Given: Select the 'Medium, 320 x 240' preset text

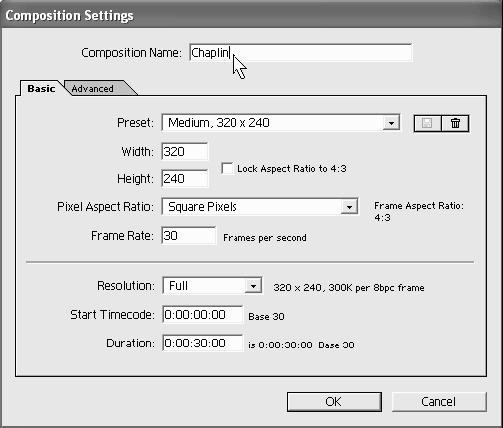Looking at the screenshot, I should click(x=219, y=123).
